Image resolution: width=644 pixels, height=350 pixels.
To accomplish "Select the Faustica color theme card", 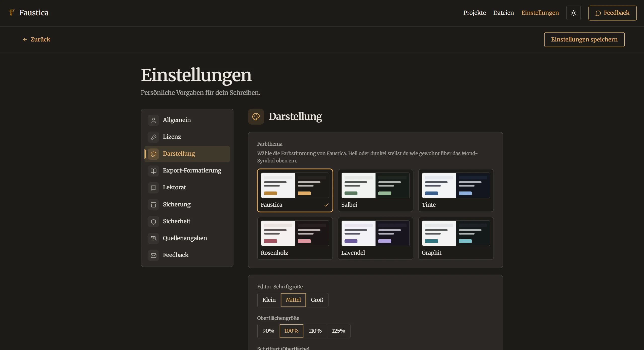I will (x=295, y=190).
